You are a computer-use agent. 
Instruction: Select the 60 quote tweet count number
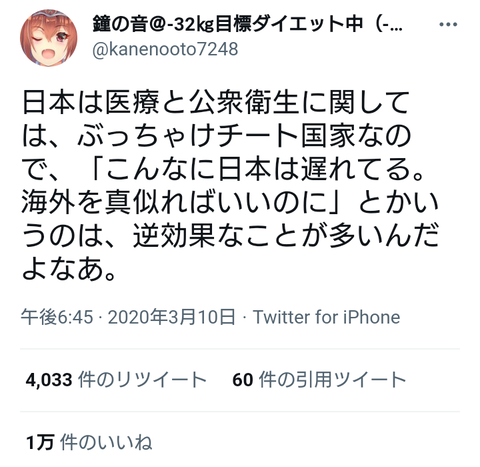click(x=243, y=380)
